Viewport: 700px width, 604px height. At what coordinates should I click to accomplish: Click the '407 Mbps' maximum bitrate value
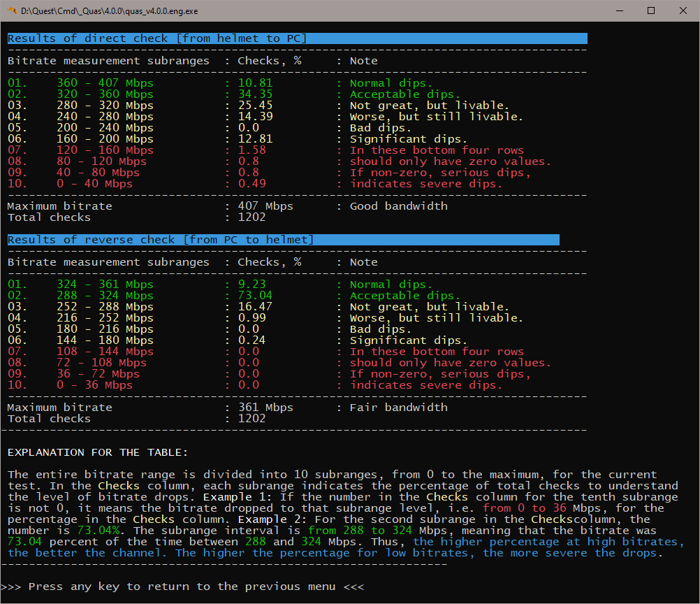[265, 206]
